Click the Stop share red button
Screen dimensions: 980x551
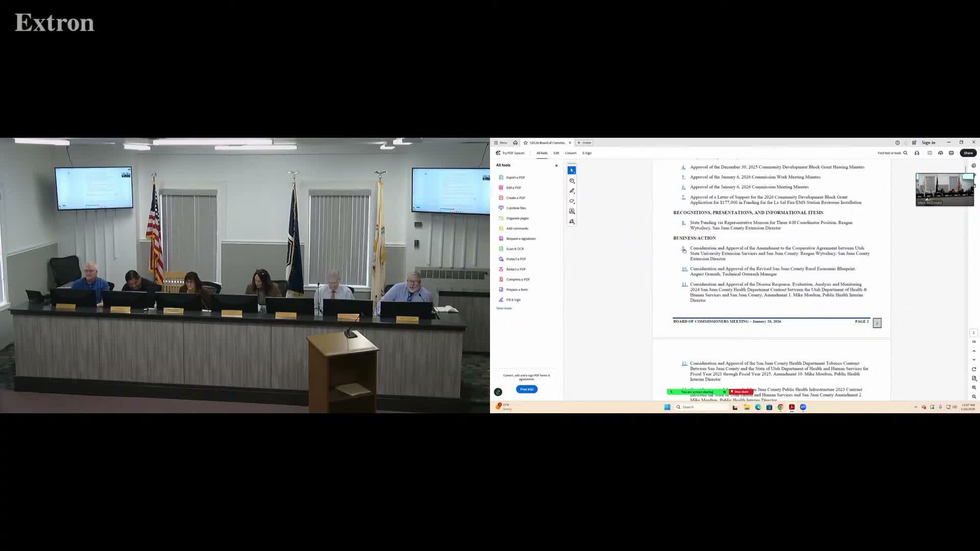pyautogui.click(x=741, y=392)
